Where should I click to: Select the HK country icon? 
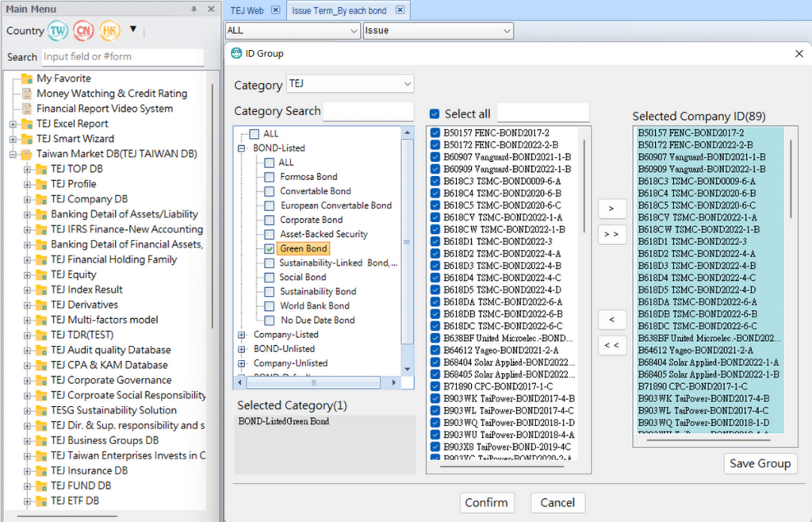[109, 31]
